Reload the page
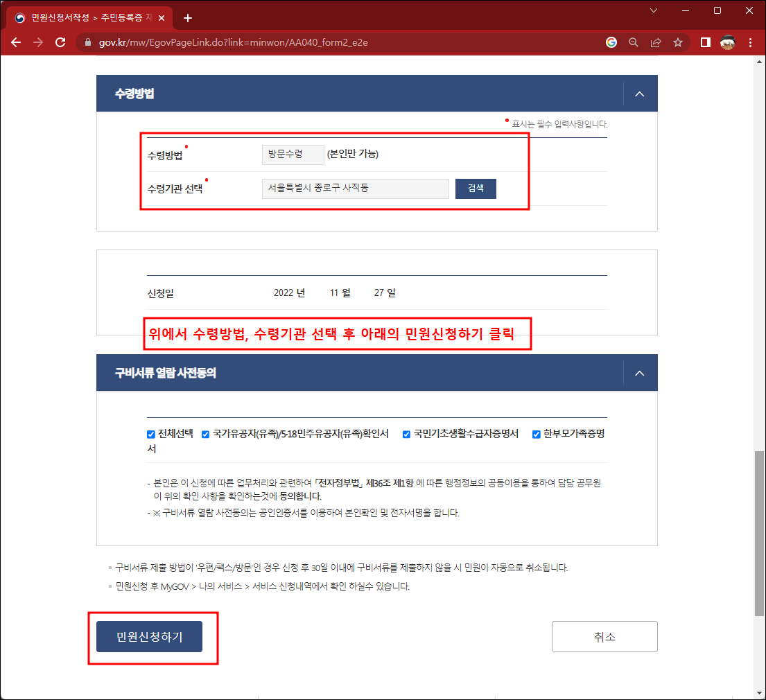 (x=60, y=42)
